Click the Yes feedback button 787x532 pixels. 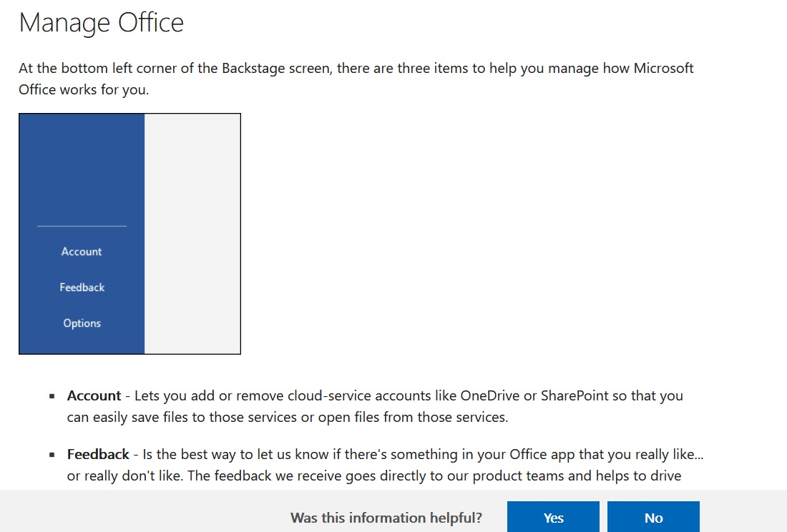(x=553, y=518)
